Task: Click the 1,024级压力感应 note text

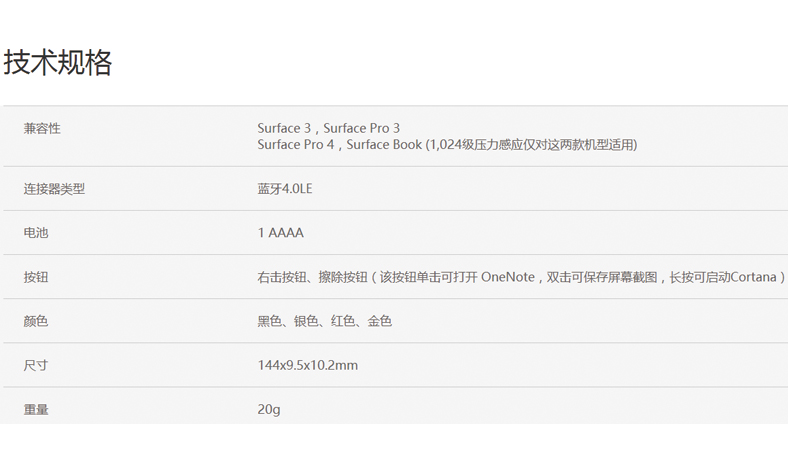Action: [475, 145]
